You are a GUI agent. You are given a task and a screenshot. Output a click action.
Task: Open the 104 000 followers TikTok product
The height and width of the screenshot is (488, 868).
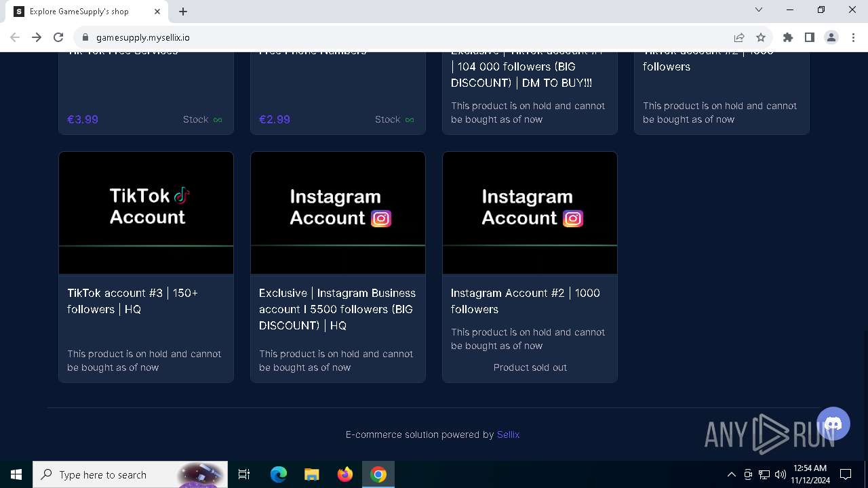[x=530, y=93]
